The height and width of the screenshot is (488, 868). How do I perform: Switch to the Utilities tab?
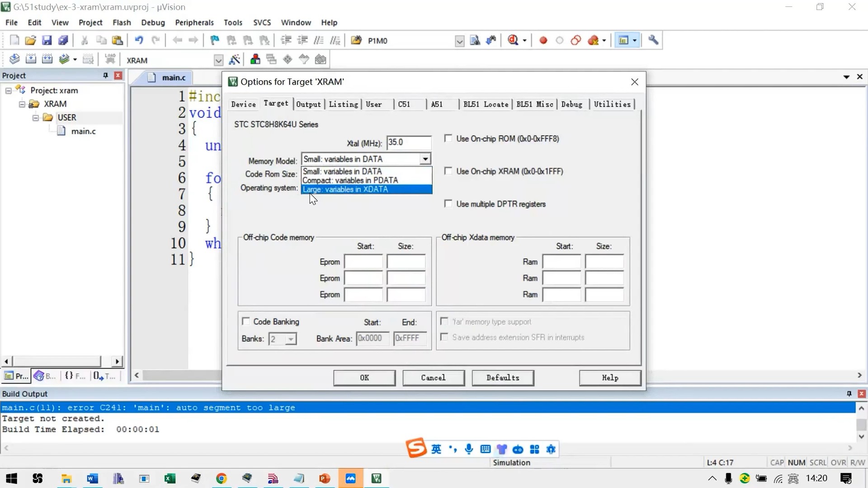pyautogui.click(x=612, y=104)
